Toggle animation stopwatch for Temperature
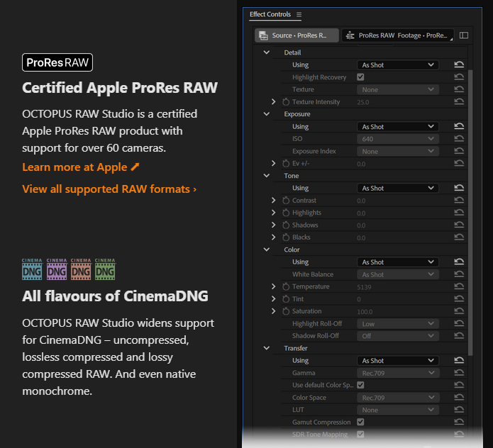 [x=285, y=286]
